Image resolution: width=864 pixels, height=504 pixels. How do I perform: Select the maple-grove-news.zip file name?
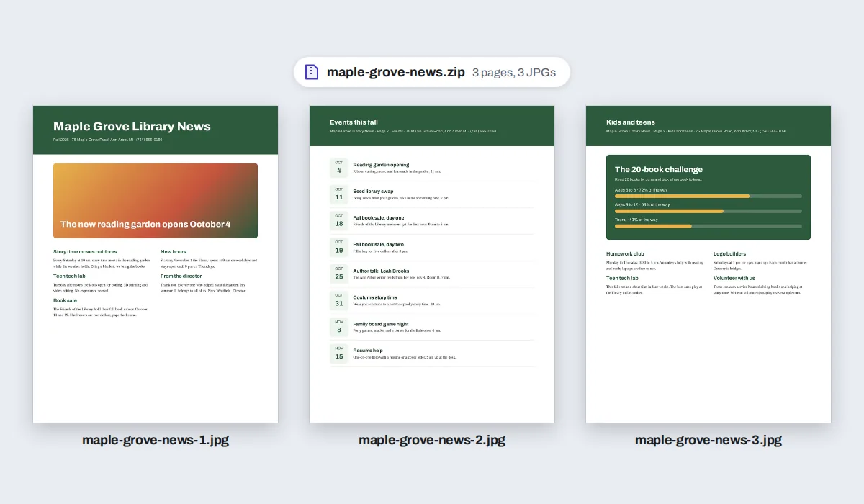[396, 72]
